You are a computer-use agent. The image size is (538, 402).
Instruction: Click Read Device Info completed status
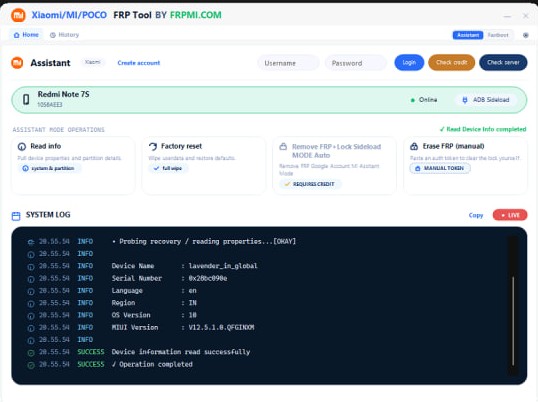(483, 129)
